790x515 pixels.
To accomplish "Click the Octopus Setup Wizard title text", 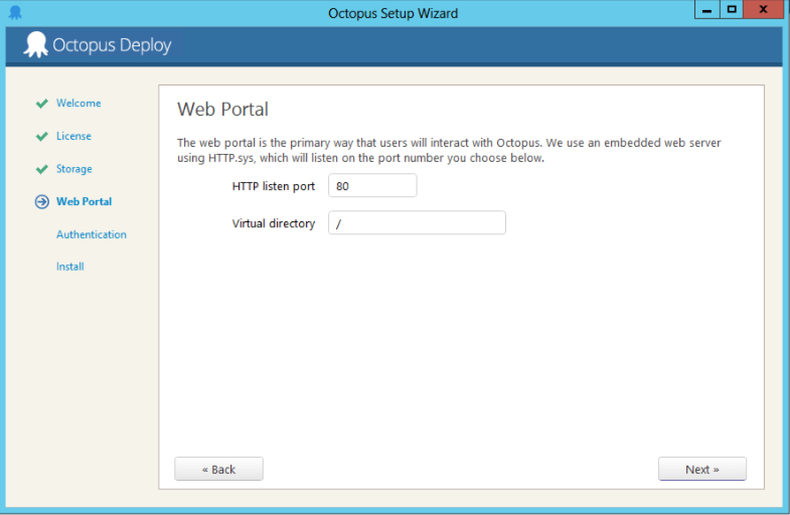I will (393, 13).
